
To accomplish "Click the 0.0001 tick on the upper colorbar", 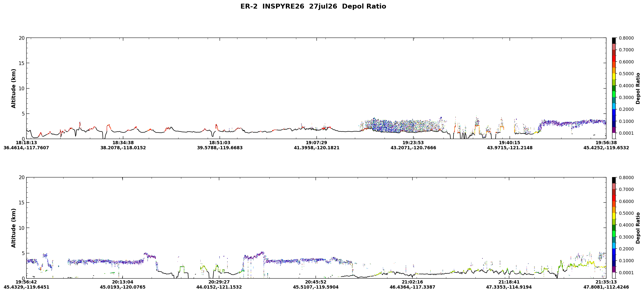I will (x=626, y=133).
